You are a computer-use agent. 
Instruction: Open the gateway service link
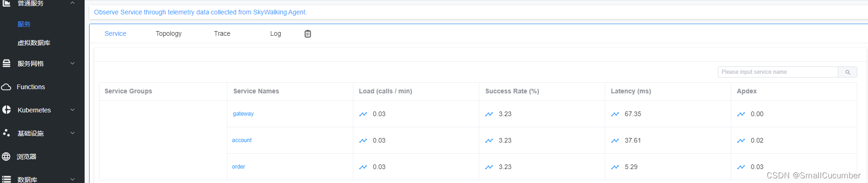243,114
